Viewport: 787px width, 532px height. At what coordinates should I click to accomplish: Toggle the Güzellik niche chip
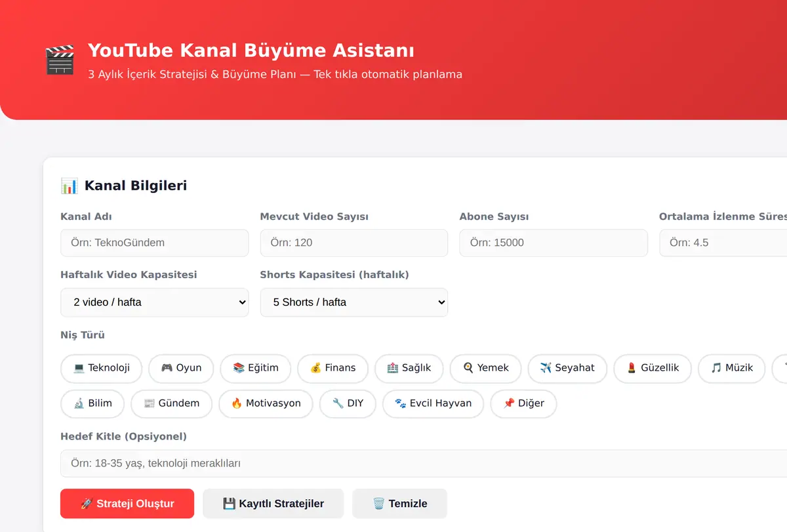(653, 368)
